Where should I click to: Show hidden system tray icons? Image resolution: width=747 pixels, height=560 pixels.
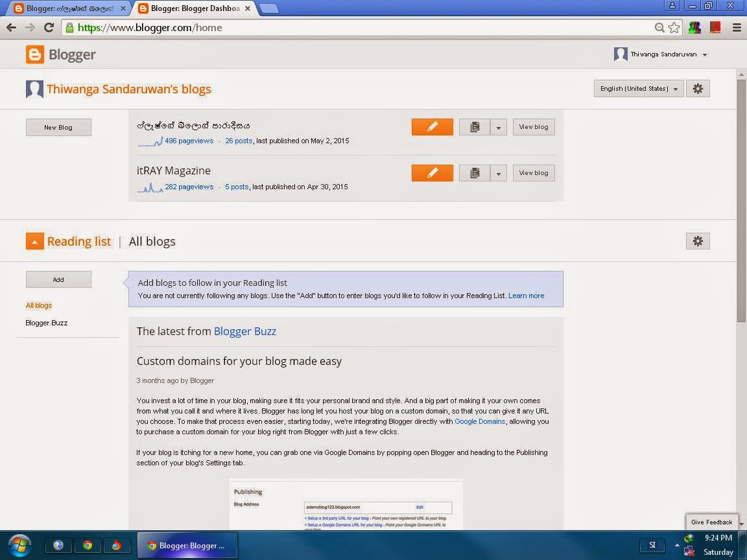676,544
